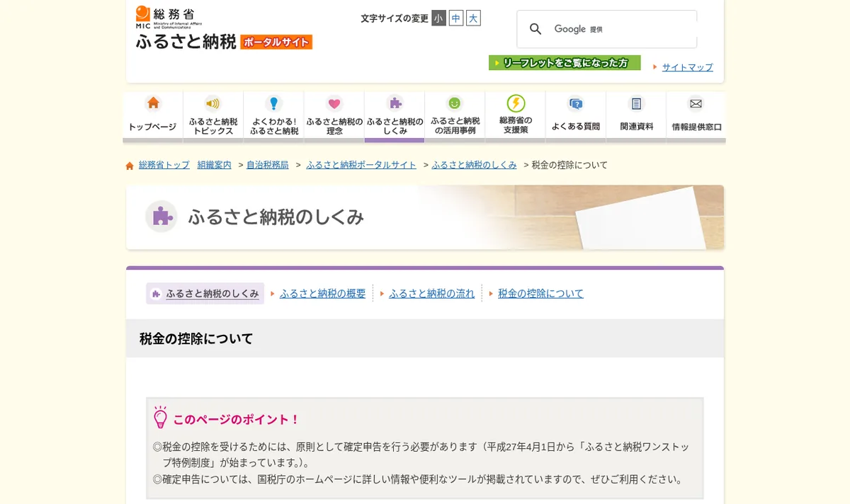Image resolution: width=850 pixels, height=504 pixels.
Task: Click the document icon for 関連資料
Action: (x=636, y=103)
